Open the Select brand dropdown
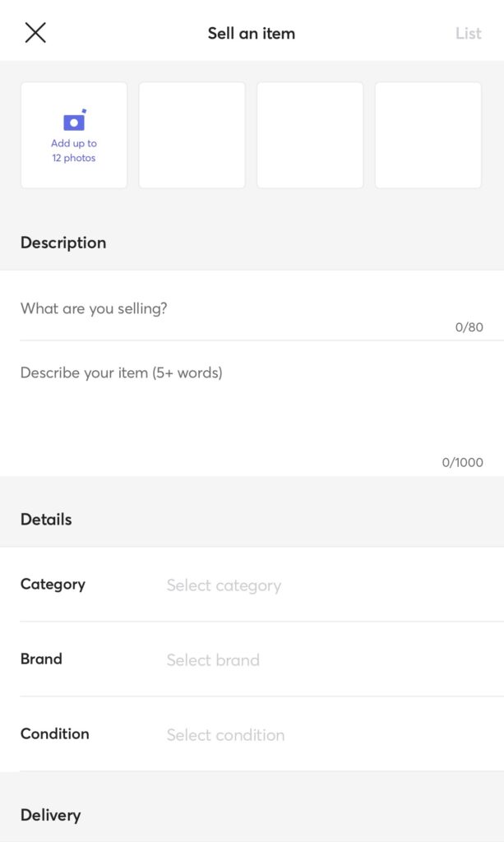The width and height of the screenshot is (504, 842). (x=213, y=660)
